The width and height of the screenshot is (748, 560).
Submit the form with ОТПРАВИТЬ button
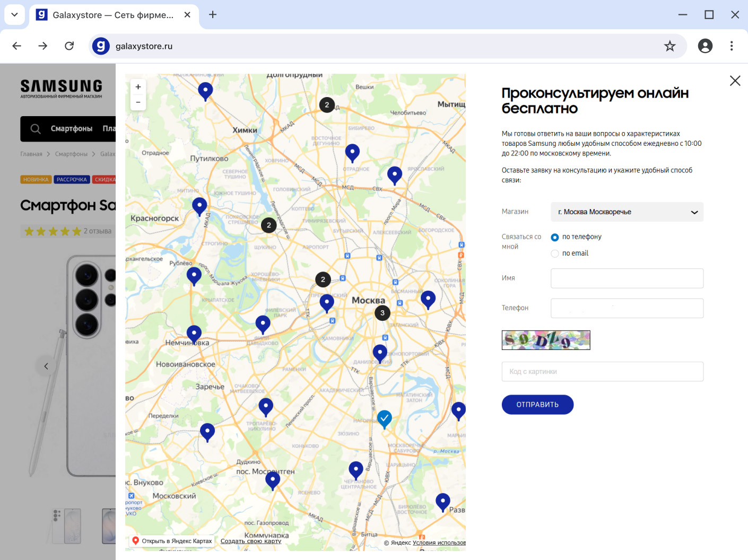(537, 405)
